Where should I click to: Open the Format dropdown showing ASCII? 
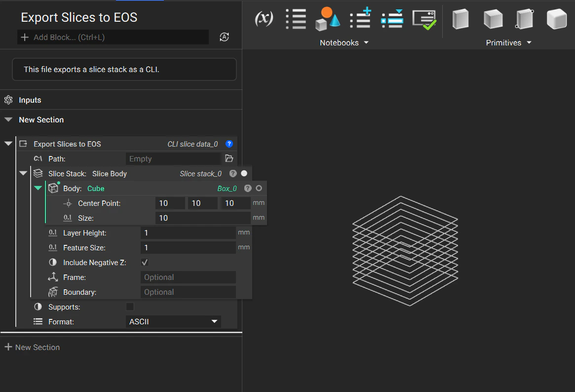pyautogui.click(x=173, y=321)
